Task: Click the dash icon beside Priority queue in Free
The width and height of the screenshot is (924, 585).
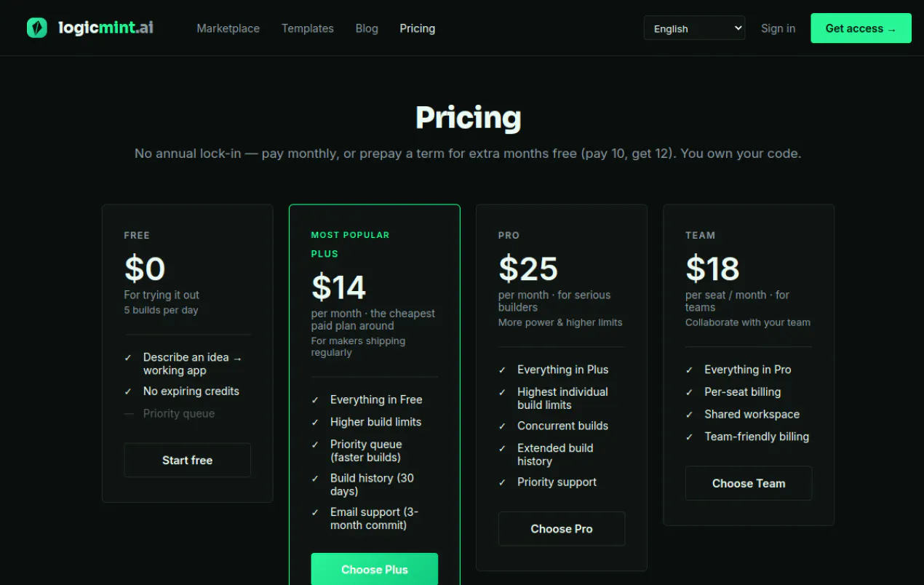Action: [129, 414]
